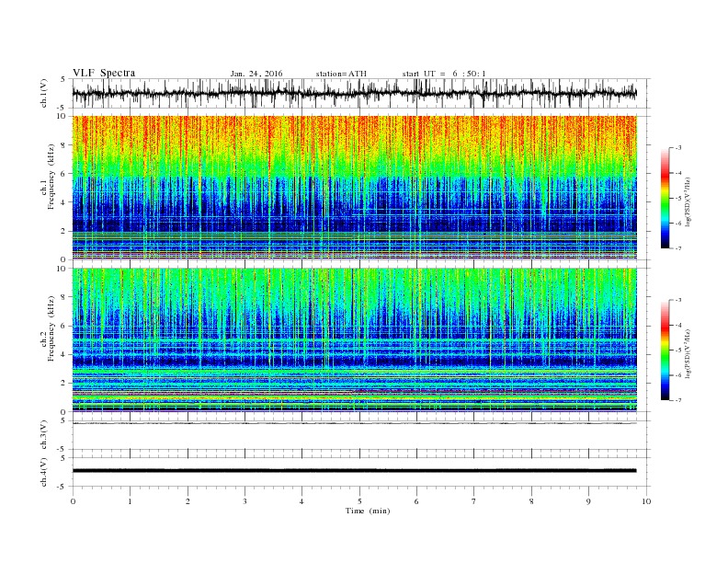Click the ch.2 'Frequency (kHz)' axis label

tap(51, 328)
